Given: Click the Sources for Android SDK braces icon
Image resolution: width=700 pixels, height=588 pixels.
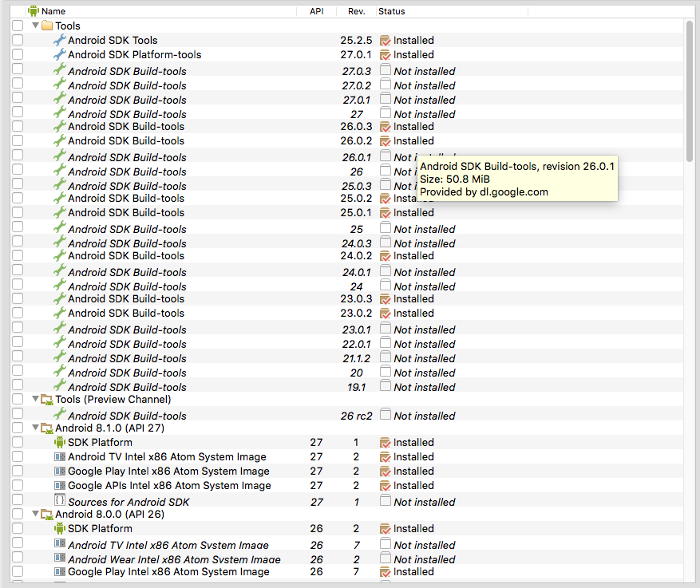Looking at the screenshot, I should 60,502.
